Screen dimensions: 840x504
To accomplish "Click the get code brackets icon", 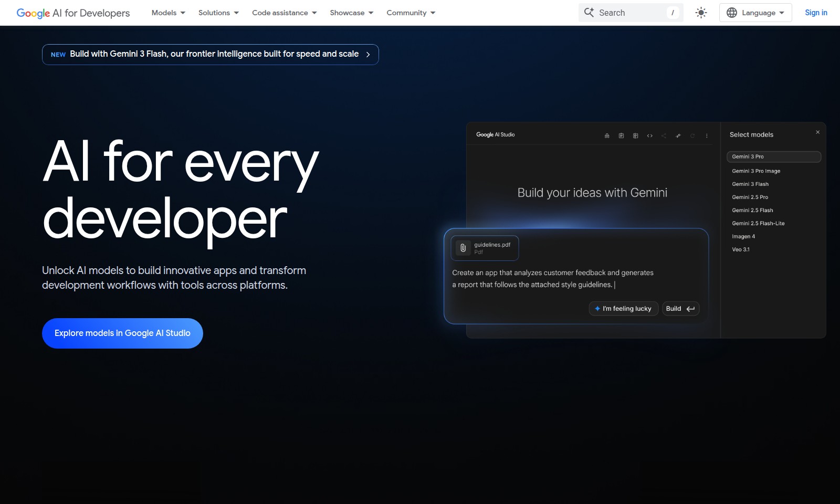I will [649, 136].
